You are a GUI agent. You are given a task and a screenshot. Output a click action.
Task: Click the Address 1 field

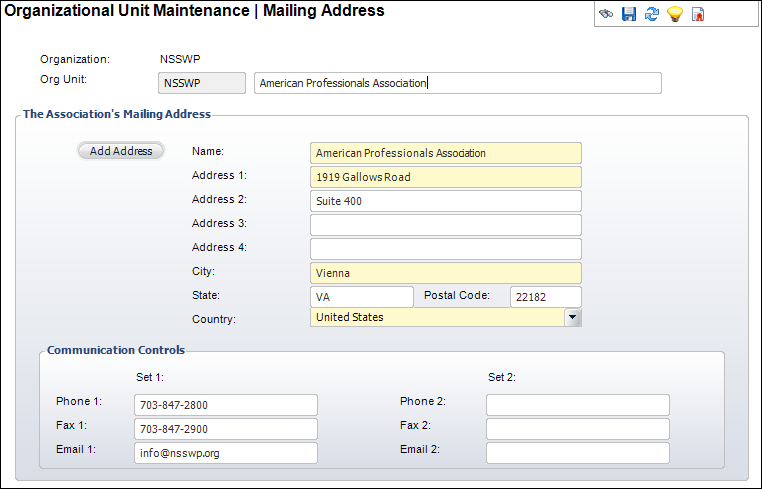[x=446, y=177]
